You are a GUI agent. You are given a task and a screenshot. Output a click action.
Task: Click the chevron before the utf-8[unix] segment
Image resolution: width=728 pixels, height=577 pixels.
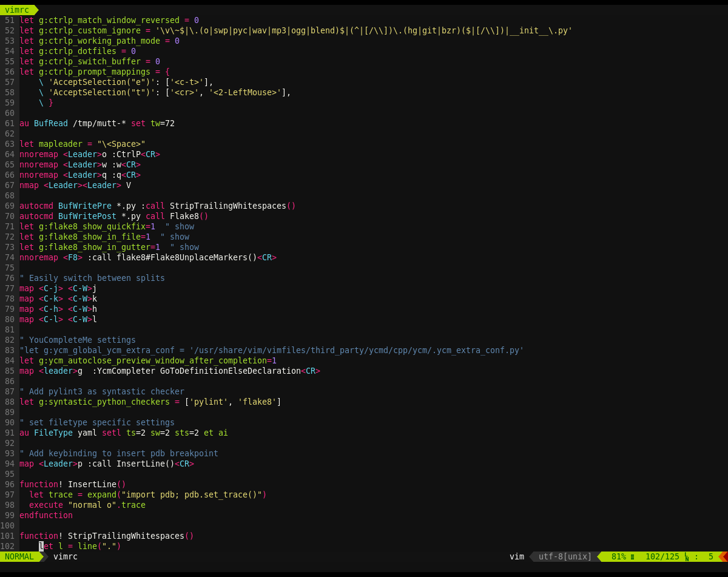(x=531, y=556)
